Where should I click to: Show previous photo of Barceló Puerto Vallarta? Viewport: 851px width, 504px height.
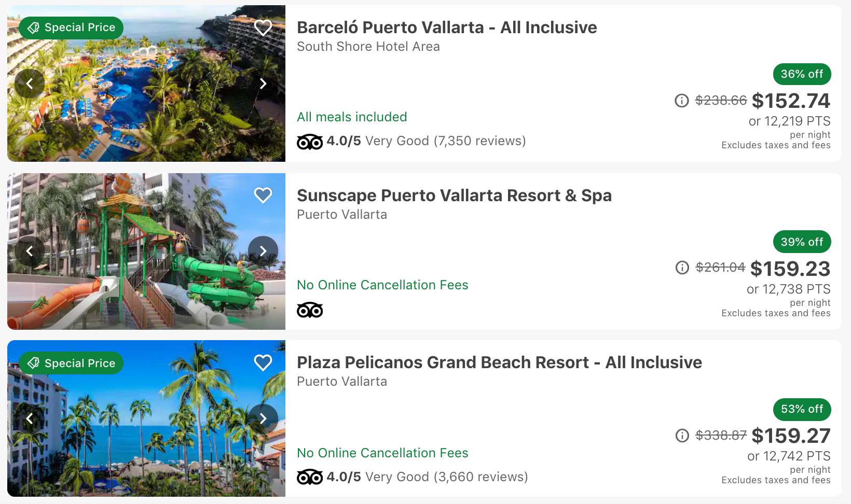coord(30,83)
